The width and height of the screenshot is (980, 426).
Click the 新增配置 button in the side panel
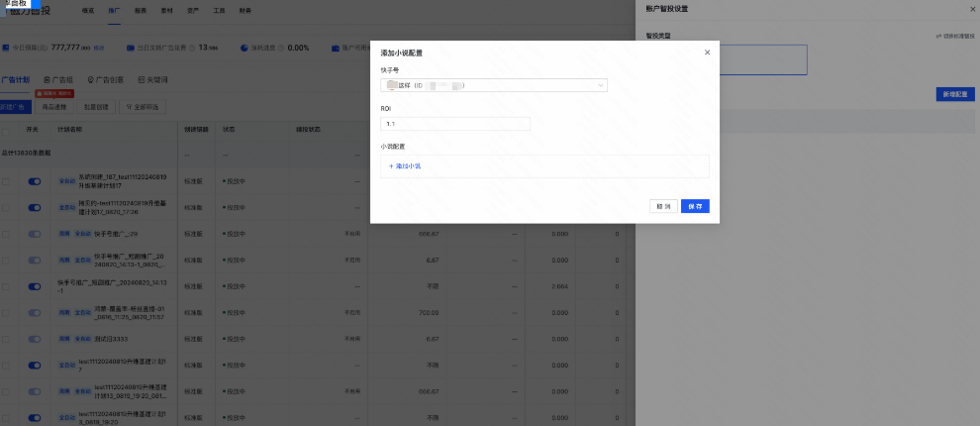click(954, 94)
